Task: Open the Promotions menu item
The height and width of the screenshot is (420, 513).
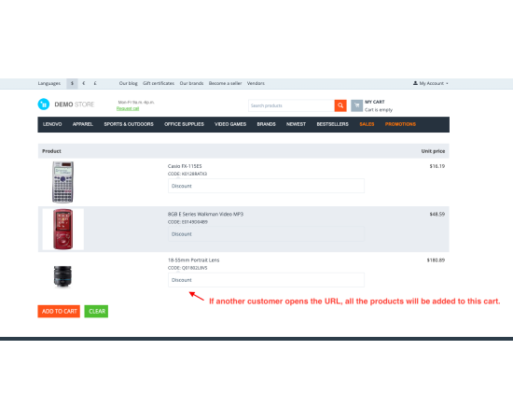Action: [400, 124]
